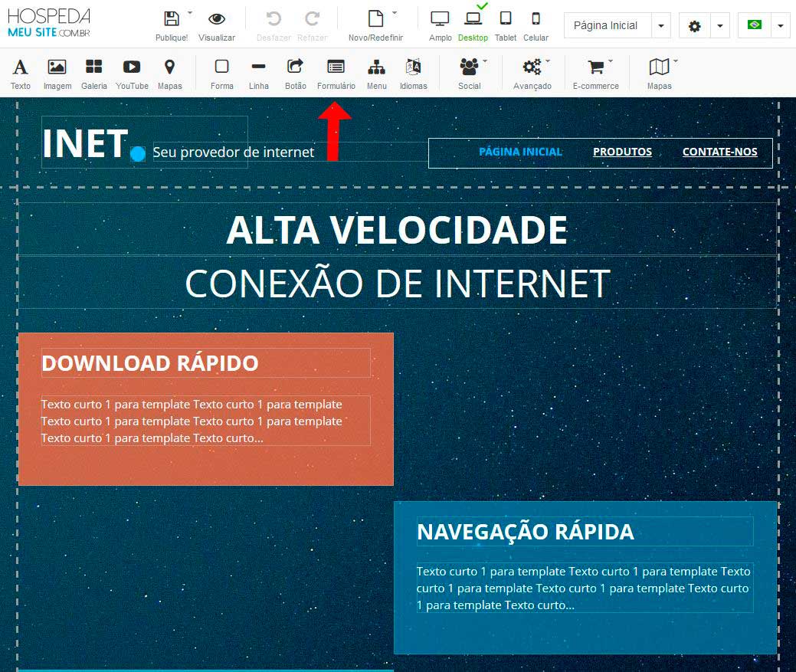Expand the settings gear dropdown arrow
Image resolution: width=796 pixels, height=672 pixels.
pyautogui.click(x=720, y=26)
